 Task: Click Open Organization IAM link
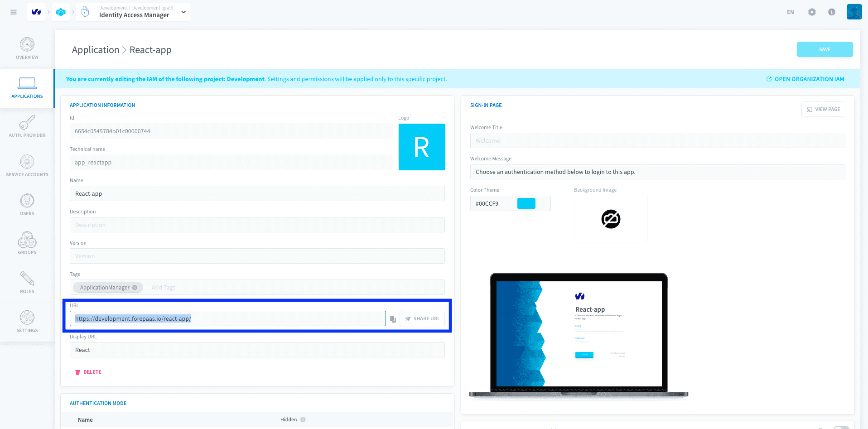805,79
